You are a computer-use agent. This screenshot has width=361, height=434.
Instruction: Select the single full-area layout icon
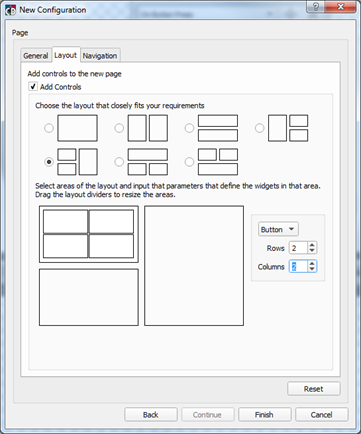click(77, 128)
